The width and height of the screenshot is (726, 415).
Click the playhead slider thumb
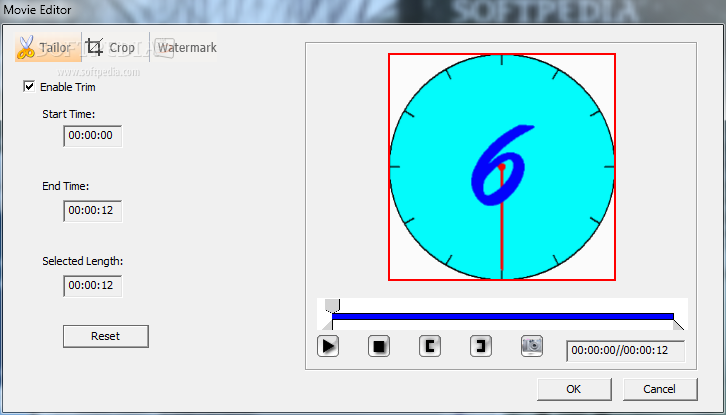(x=332, y=306)
